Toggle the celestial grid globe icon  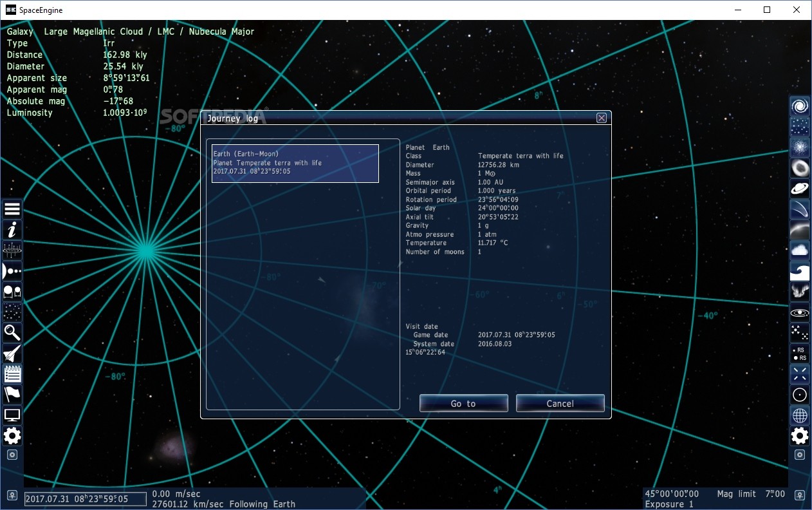800,415
